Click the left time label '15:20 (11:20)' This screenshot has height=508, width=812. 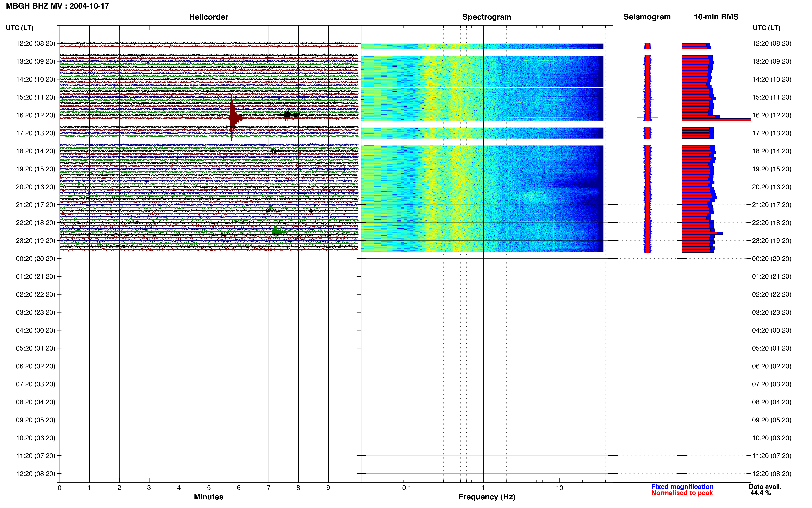[36, 97]
